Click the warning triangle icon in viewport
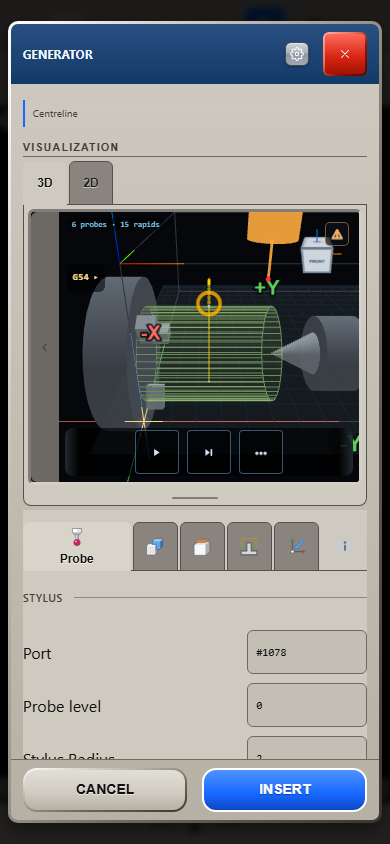 (337, 234)
